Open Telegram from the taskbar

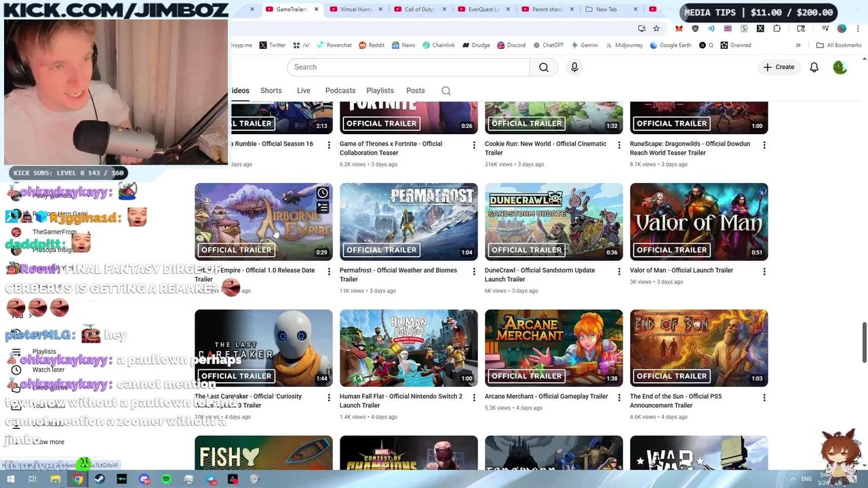tap(211, 479)
